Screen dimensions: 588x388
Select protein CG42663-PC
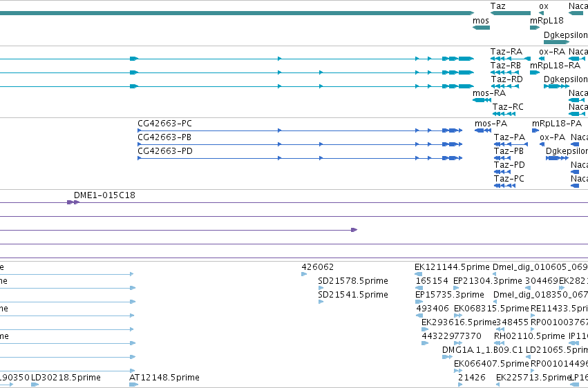(x=164, y=124)
